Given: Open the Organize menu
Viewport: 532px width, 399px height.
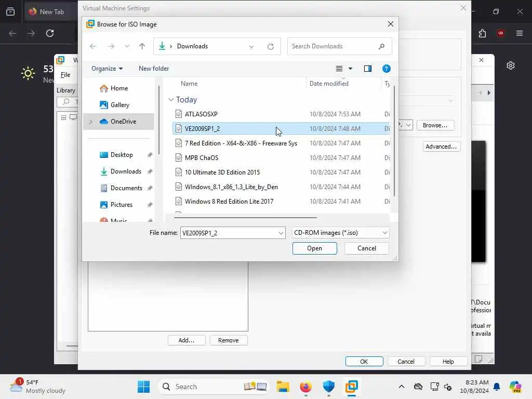Looking at the screenshot, I should [107, 69].
